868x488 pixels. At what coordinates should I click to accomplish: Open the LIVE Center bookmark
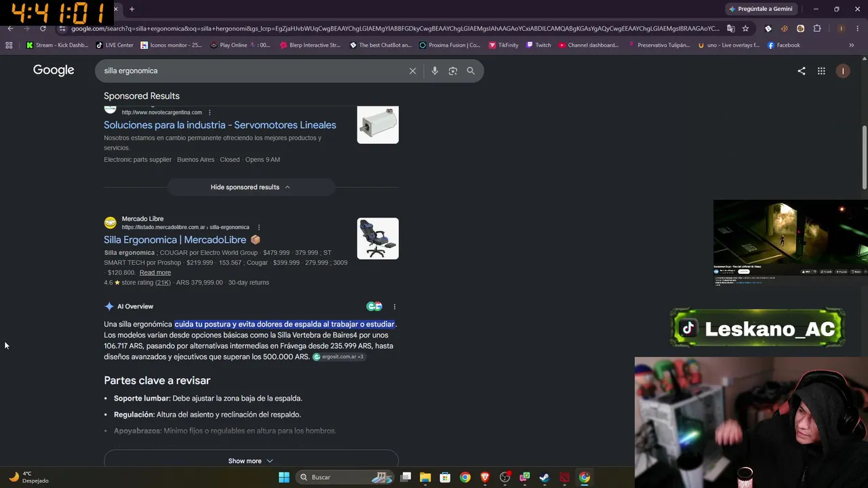(115, 45)
